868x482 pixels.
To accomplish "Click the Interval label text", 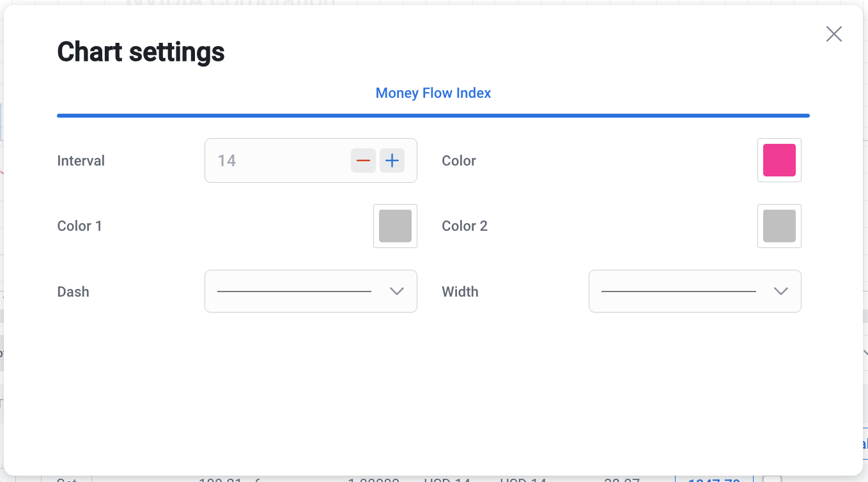I will pyautogui.click(x=81, y=160).
